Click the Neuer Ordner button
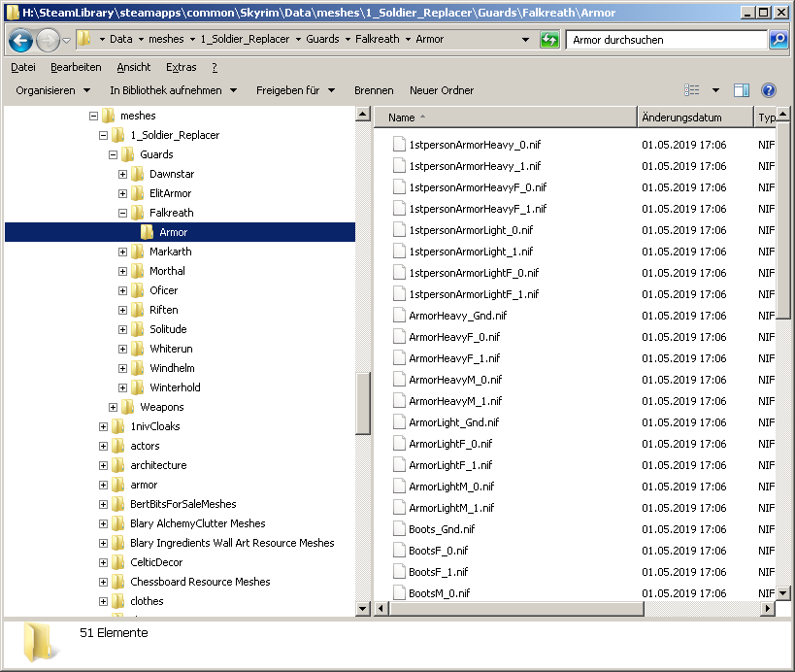 442,90
